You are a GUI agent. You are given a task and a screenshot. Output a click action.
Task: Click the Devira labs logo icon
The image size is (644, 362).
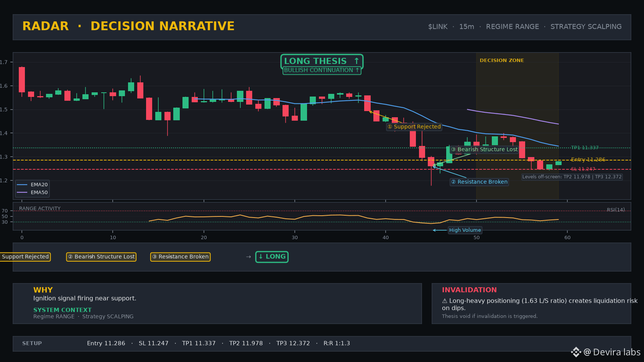(576, 352)
